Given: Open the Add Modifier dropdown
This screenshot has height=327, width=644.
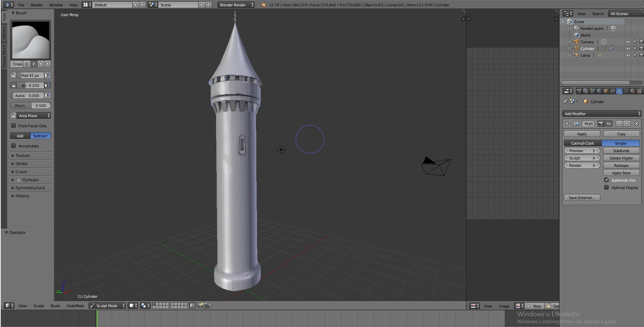Looking at the screenshot, I should [602, 113].
